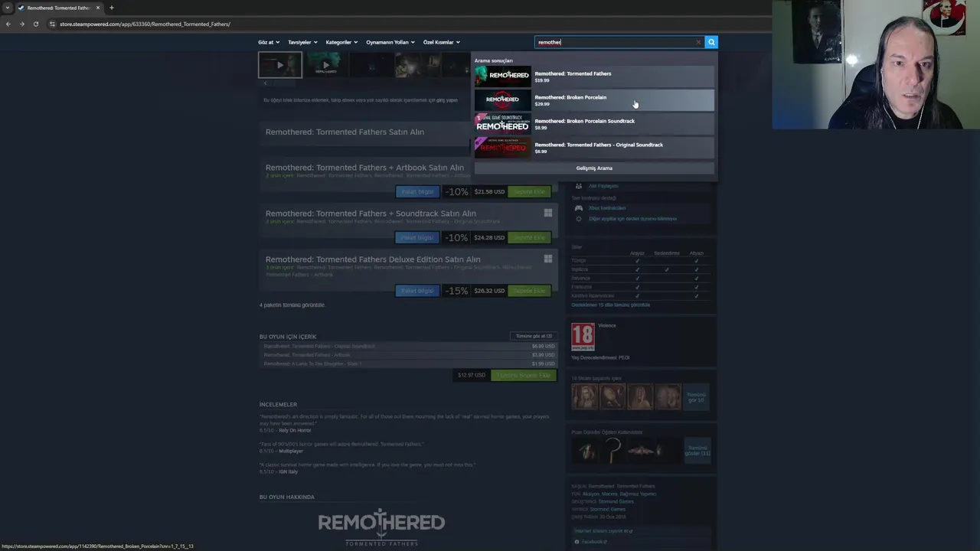This screenshot has height=551, width=980.
Task: Select Remothered: Tormented Fathers search result
Action: pyautogui.click(x=594, y=77)
